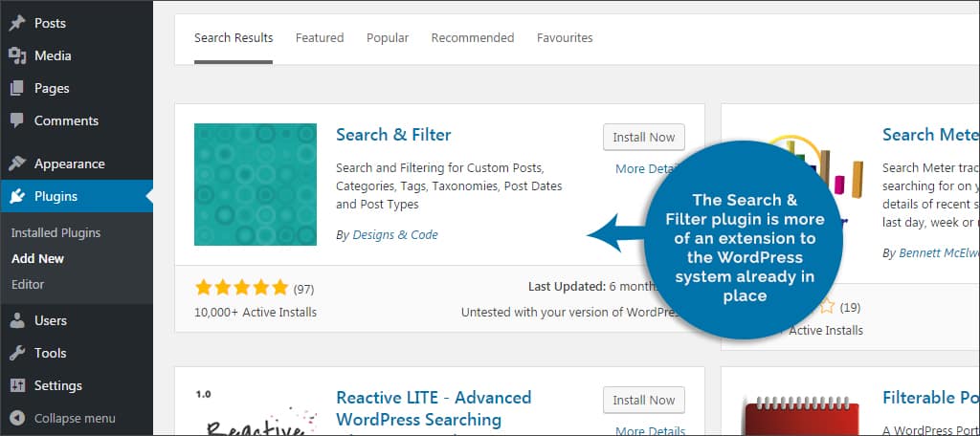Click the Pages icon in sidebar
Image resolution: width=980 pixels, height=436 pixels.
click(17, 88)
